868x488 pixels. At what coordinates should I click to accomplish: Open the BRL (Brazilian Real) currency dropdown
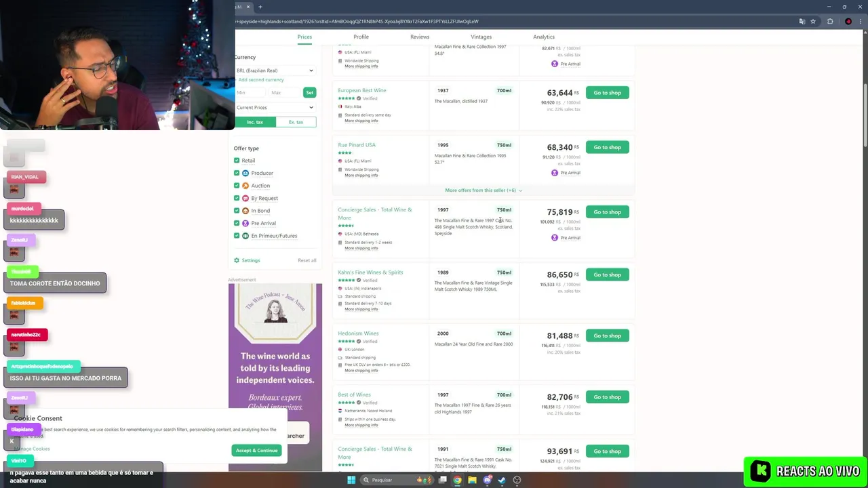(x=275, y=70)
